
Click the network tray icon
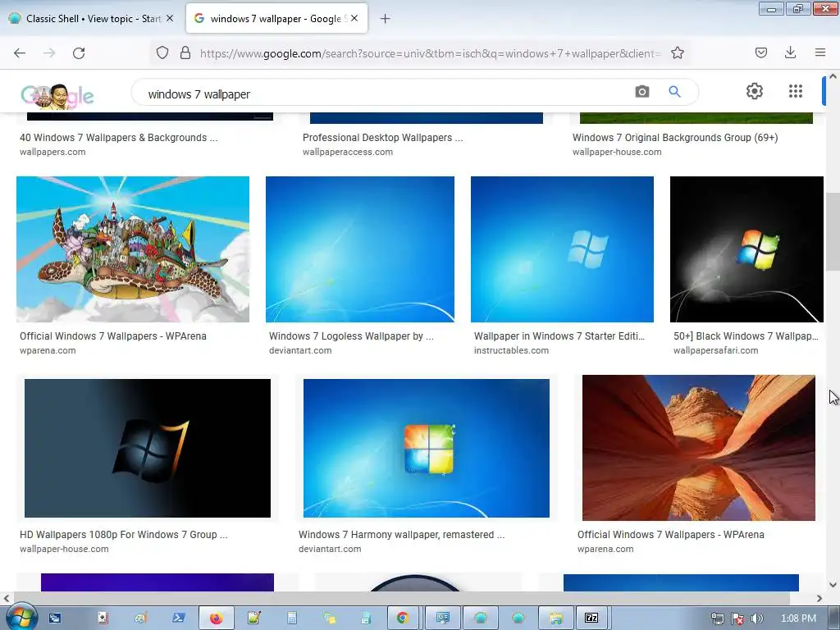(717, 619)
